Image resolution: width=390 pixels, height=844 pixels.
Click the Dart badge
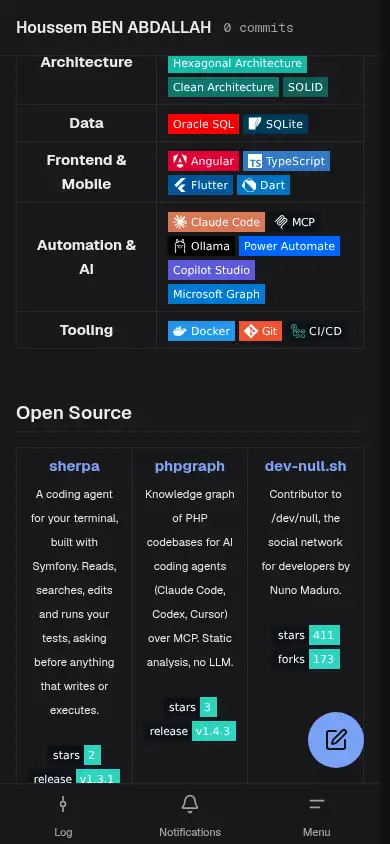[264, 185]
